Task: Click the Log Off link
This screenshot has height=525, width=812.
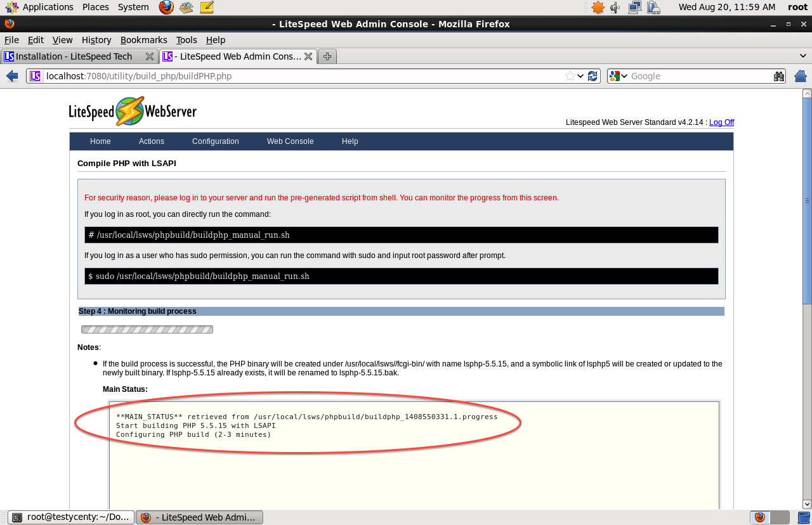Action: point(721,122)
